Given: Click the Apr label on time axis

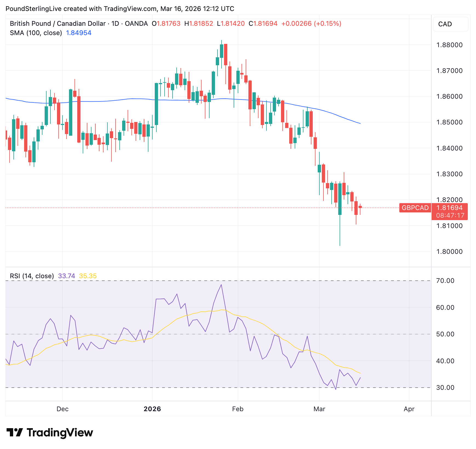Looking at the screenshot, I should point(409,409).
